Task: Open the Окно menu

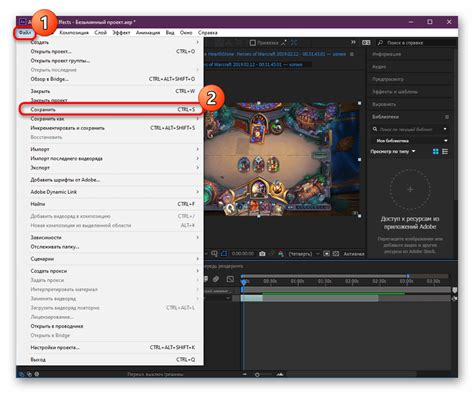Action: tap(186, 33)
